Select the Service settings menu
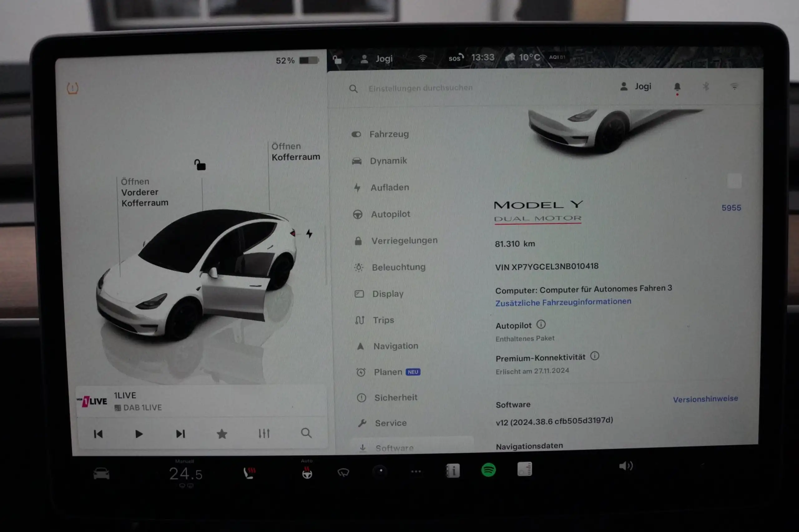This screenshot has width=799, height=532. click(x=382, y=423)
